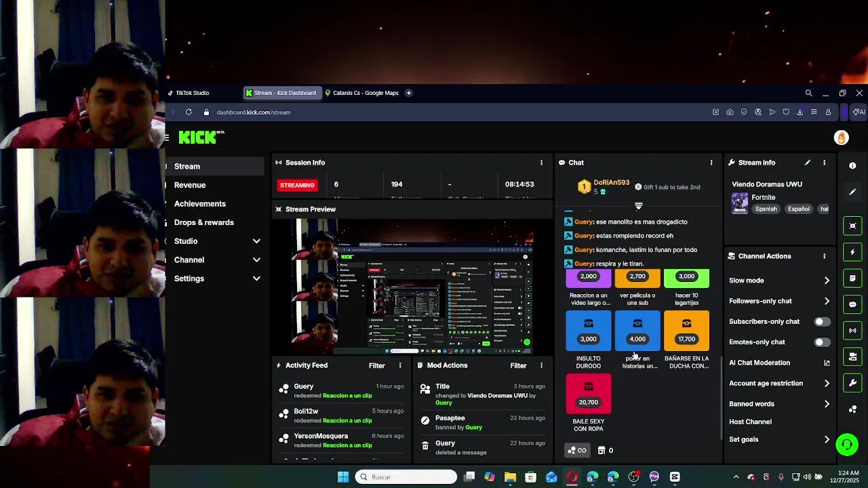
Task: Click the browser downloads icon
Action: (800, 112)
